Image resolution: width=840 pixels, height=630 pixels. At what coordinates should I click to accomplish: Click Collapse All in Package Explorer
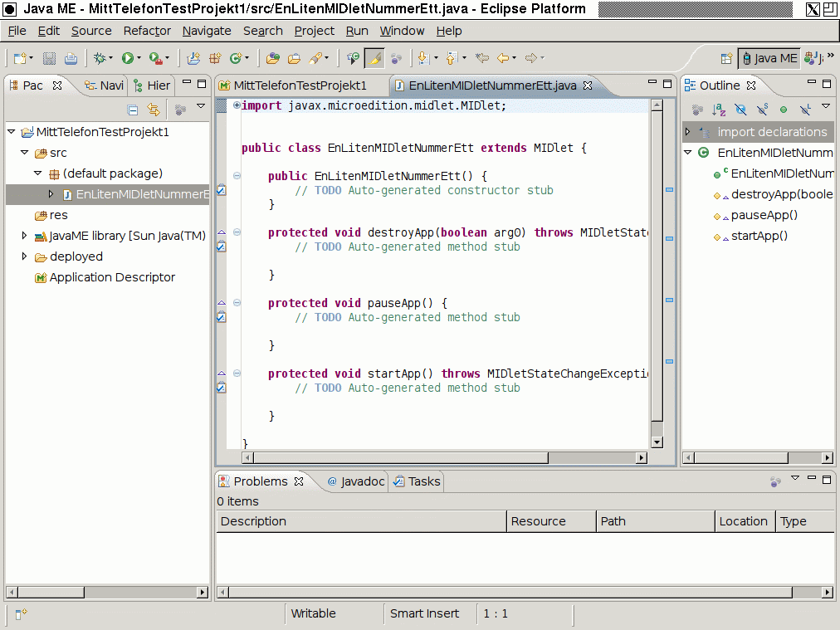click(x=133, y=110)
